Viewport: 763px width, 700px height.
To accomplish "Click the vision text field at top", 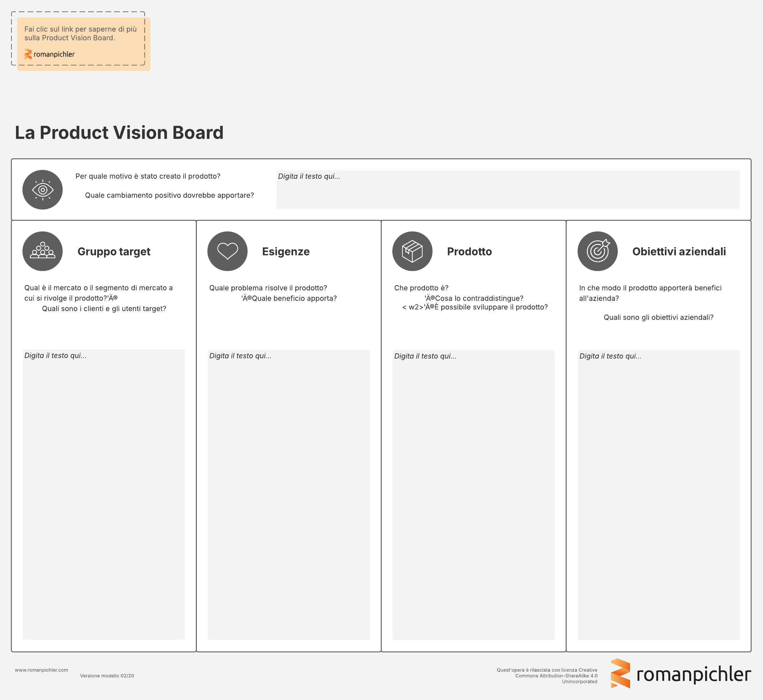I will click(x=507, y=190).
